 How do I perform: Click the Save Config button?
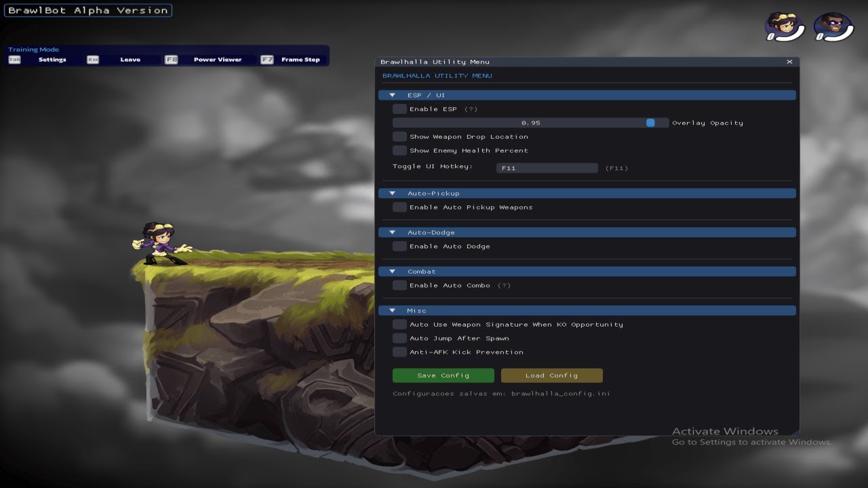coord(443,375)
